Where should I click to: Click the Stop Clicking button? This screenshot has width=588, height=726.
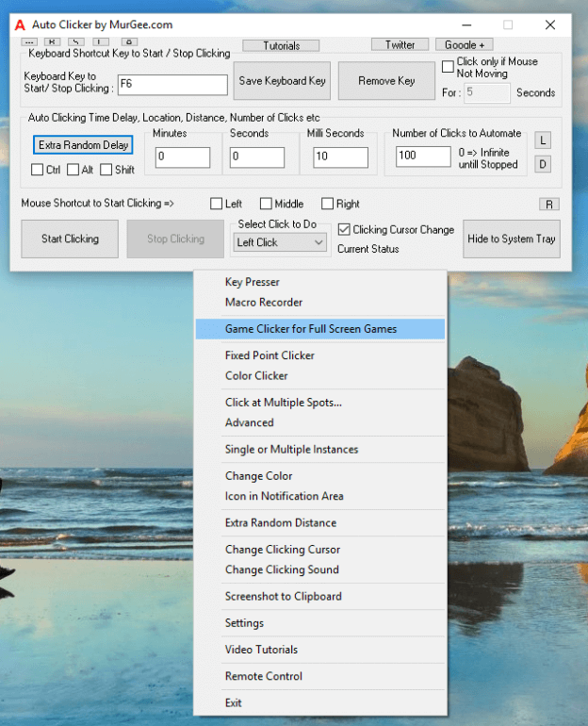[x=175, y=239]
